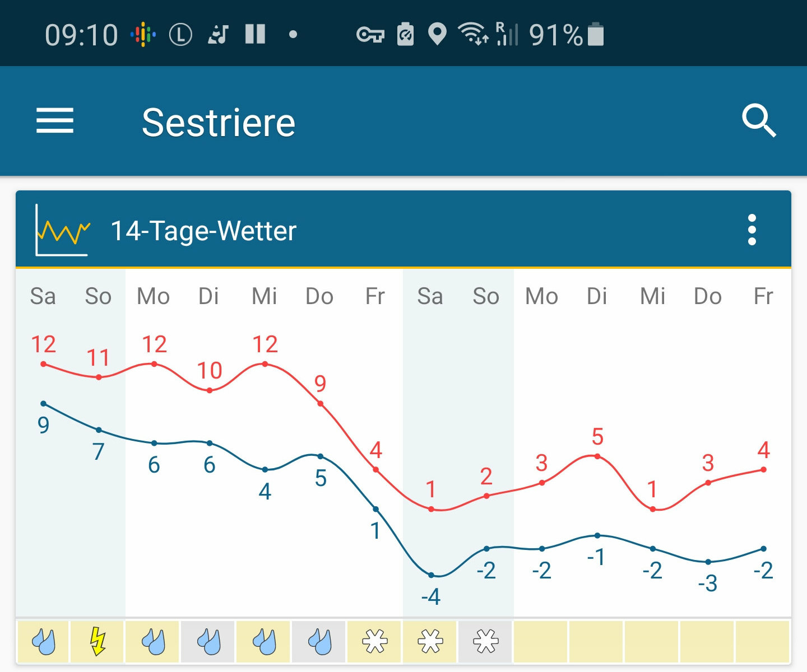
Task: Click the blue -3° low point on second Thursday
Action: 708,562
